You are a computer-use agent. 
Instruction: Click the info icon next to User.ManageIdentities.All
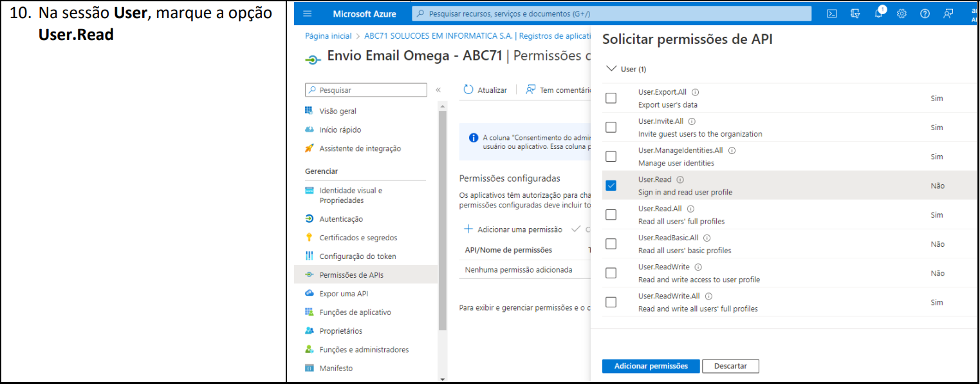click(732, 150)
